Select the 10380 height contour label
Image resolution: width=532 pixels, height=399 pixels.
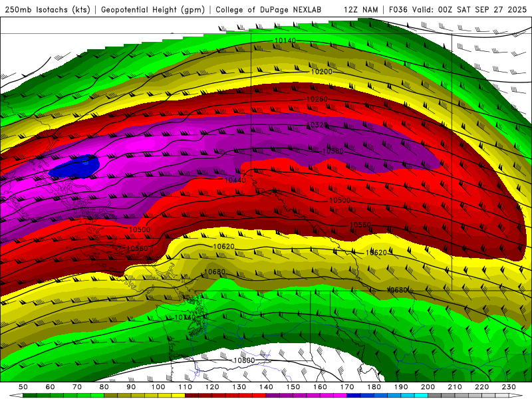[333, 151]
